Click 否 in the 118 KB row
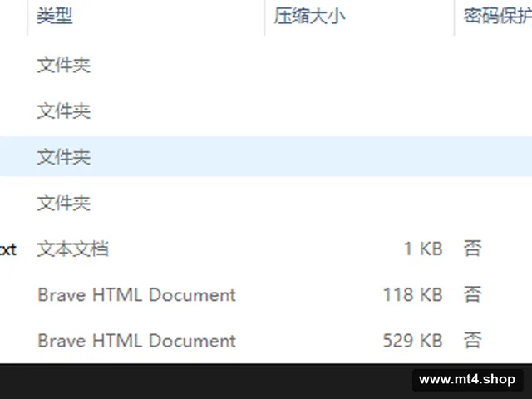Viewport: 532px width, 399px height. 473,294
